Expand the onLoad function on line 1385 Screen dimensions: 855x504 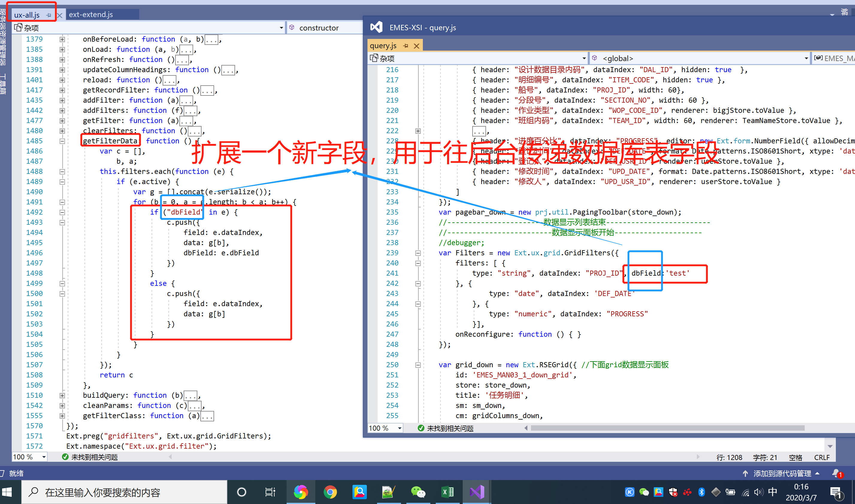coord(62,50)
